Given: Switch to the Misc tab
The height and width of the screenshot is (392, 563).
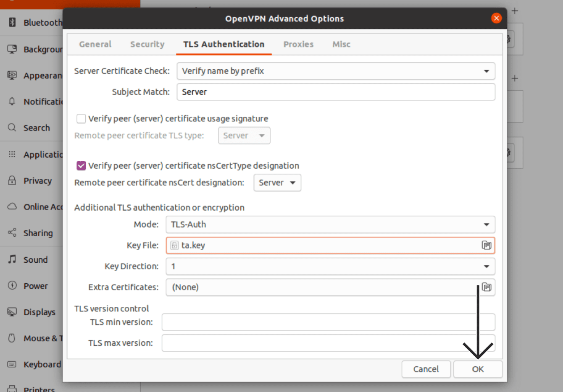Looking at the screenshot, I should point(341,44).
